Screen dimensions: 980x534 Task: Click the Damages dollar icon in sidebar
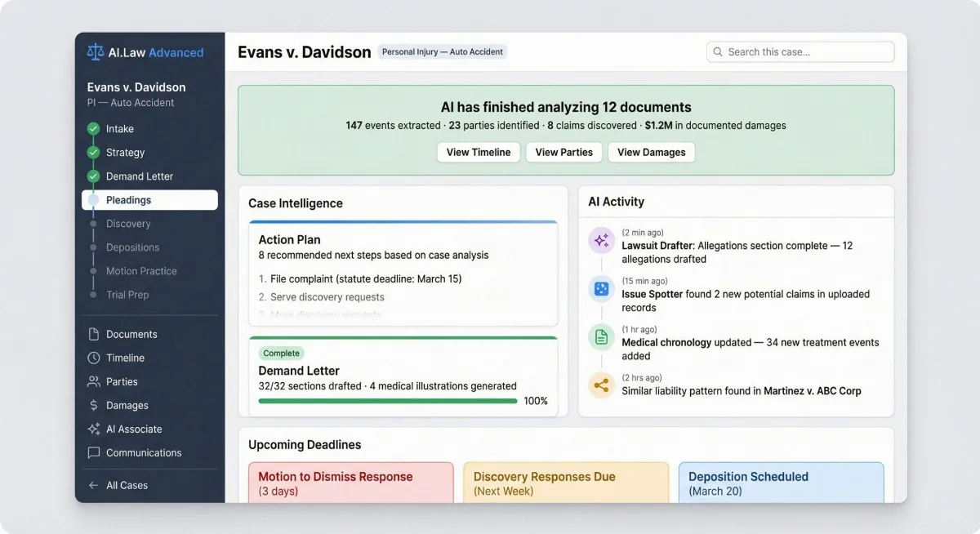click(94, 405)
